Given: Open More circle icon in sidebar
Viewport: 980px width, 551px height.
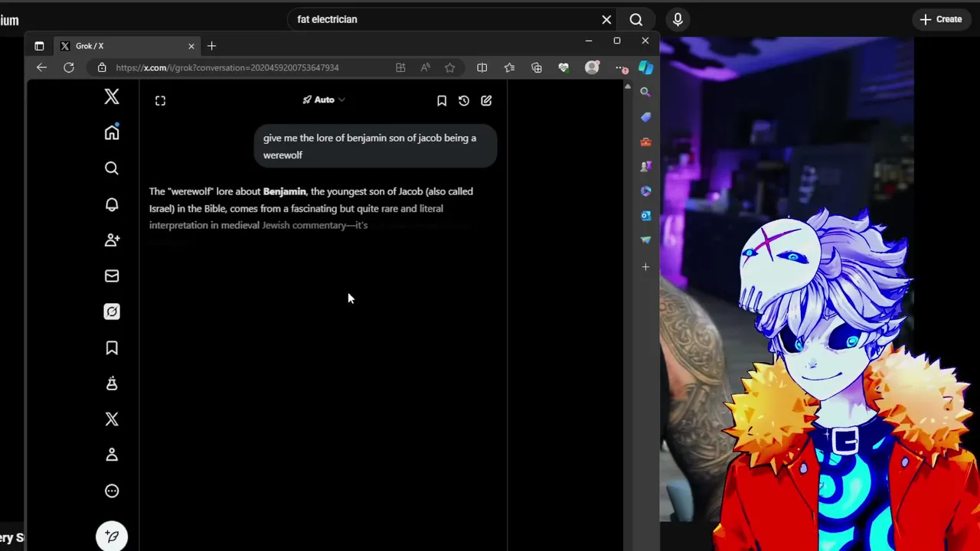Looking at the screenshot, I should [x=112, y=491].
